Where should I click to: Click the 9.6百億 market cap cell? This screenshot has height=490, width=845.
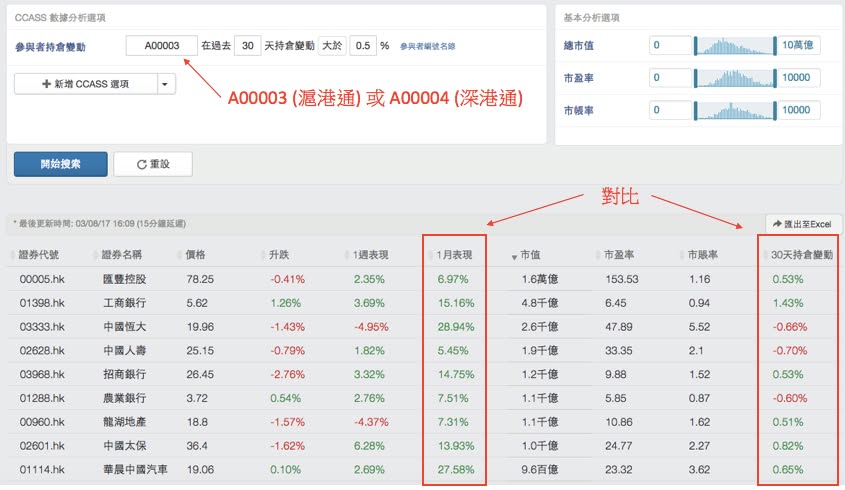coord(539,470)
